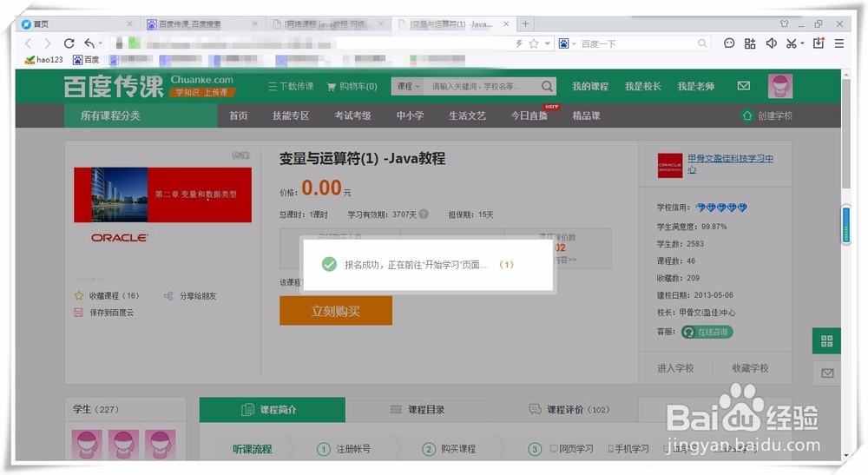Open 生活文艺 nav item
This screenshot has width=868, height=475.
tap(467, 115)
